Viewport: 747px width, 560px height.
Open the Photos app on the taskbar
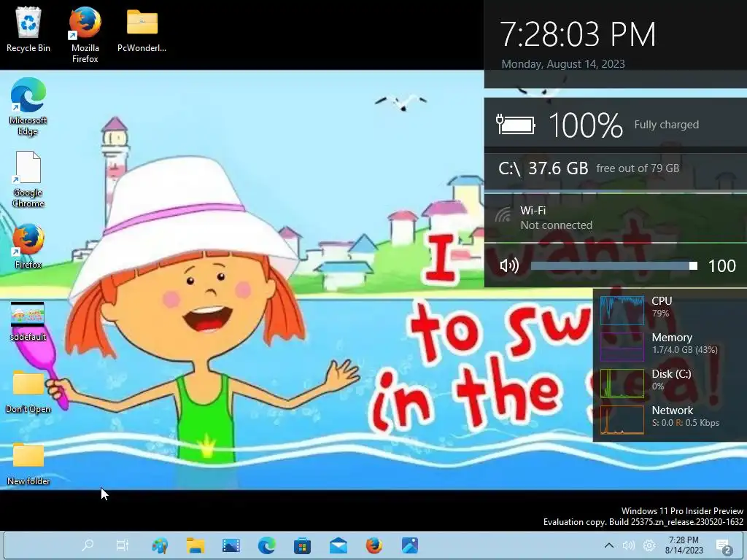(x=410, y=545)
